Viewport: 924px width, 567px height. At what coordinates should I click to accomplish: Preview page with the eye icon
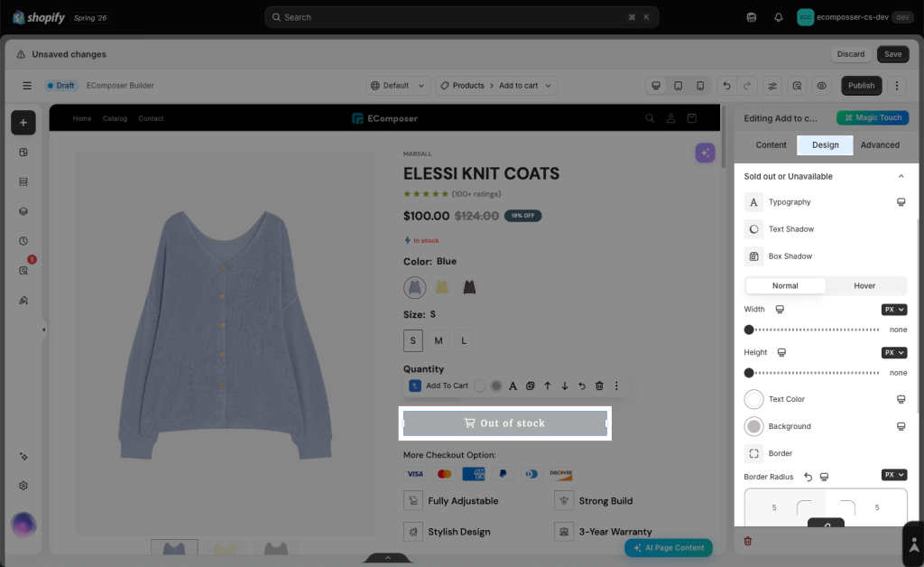pyautogui.click(x=821, y=86)
